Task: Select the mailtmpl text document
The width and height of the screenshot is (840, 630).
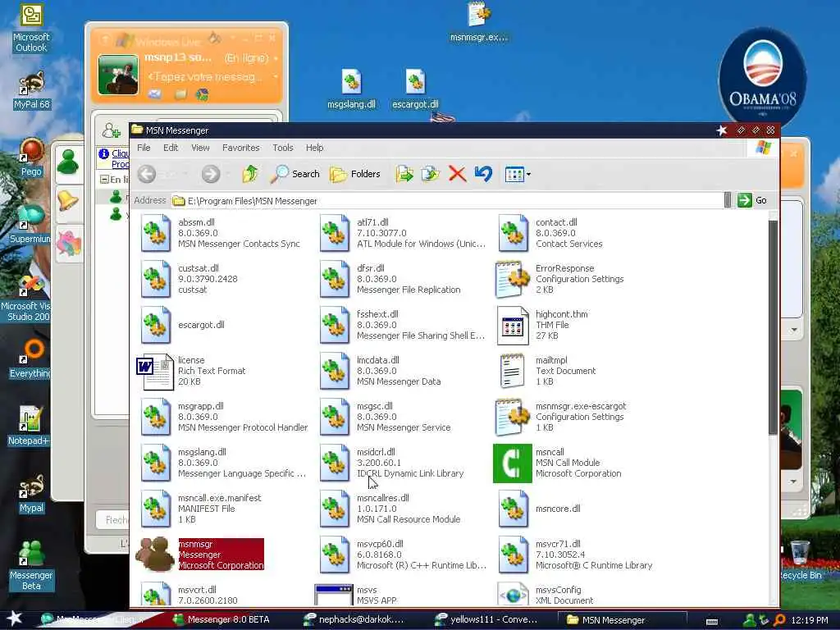Action: (547, 372)
